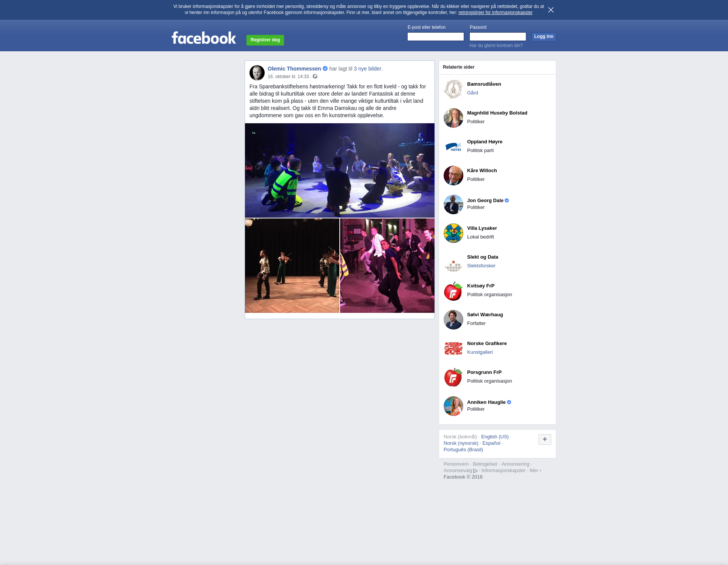Open the violinists on stage photo
Viewport: 728px width, 565px height.
coord(292,265)
